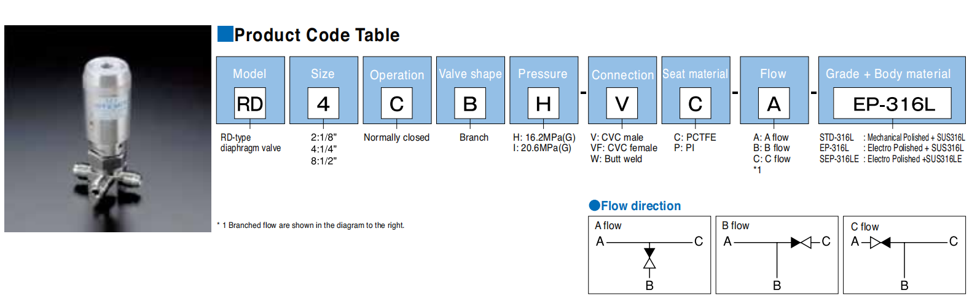Click the blue square beside Product Code Table

point(225,34)
